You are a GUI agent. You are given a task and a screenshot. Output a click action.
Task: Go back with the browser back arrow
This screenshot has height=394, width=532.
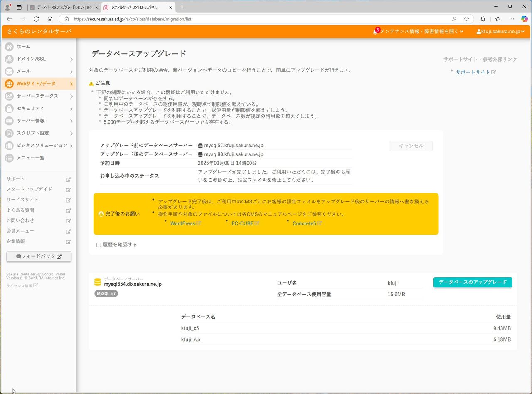pos(9,19)
